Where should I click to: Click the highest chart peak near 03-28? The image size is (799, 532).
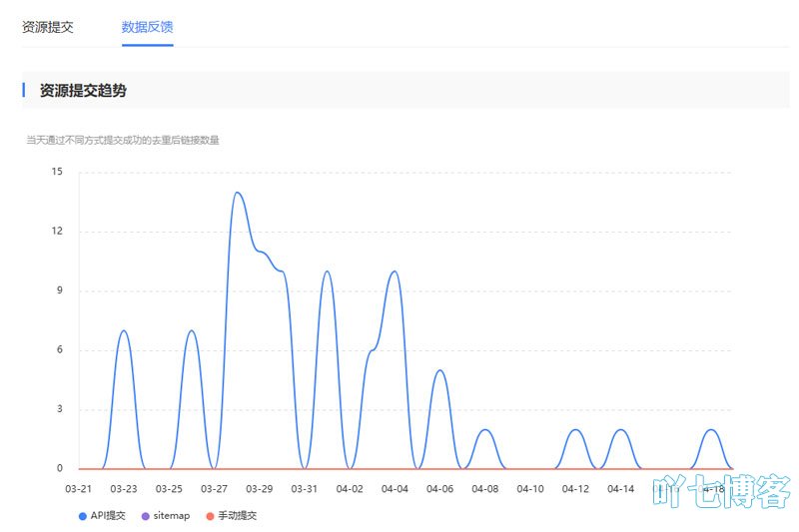238,193
